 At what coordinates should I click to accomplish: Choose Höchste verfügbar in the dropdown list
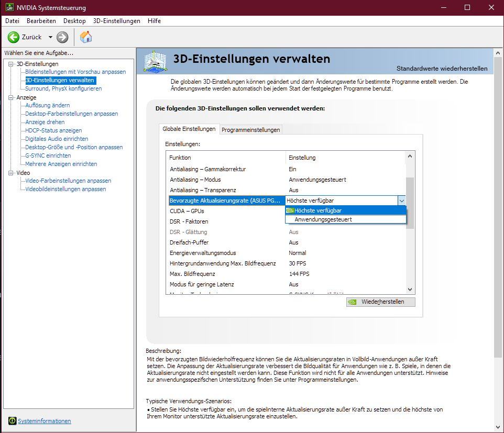346,210
